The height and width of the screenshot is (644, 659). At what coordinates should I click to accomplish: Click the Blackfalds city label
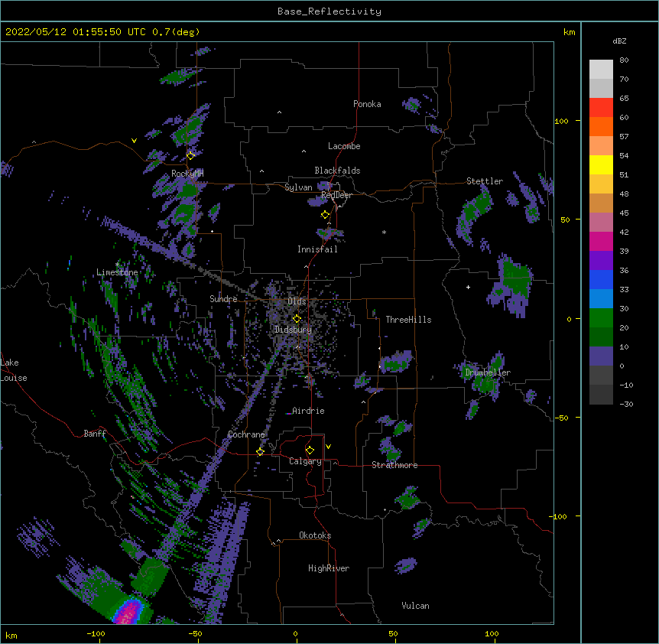337,171
